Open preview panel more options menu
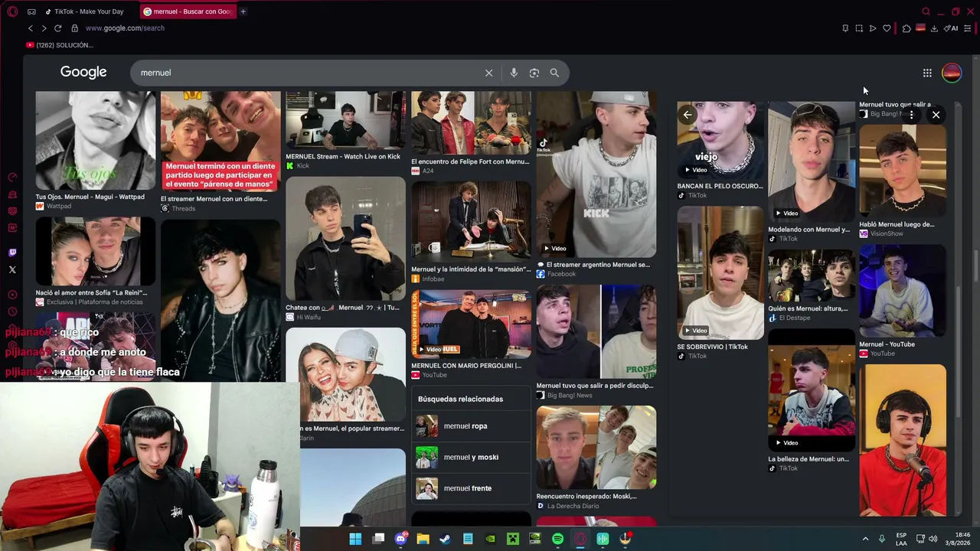Viewport: 980px width, 551px height. coord(911,115)
